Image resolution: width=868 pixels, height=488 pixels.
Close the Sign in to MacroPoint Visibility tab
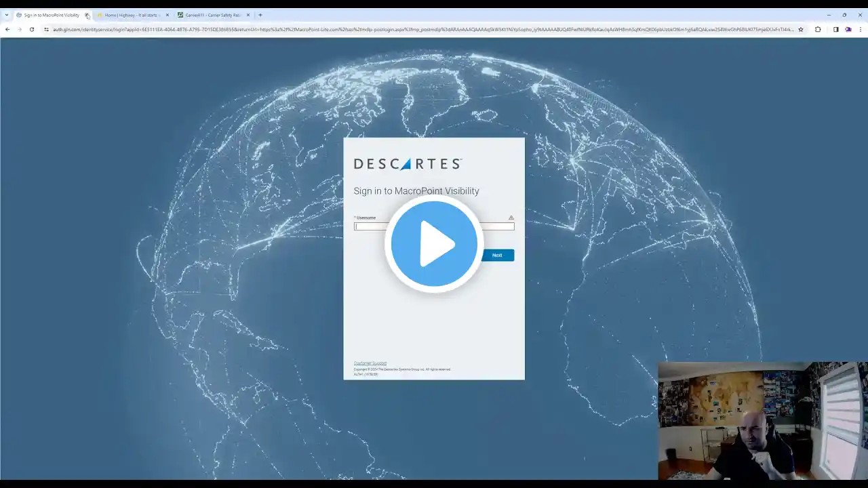[x=87, y=15]
